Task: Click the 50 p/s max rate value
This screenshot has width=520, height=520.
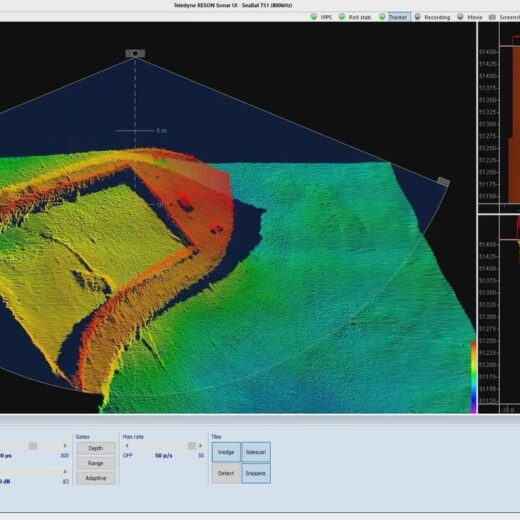Action: [x=164, y=455]
